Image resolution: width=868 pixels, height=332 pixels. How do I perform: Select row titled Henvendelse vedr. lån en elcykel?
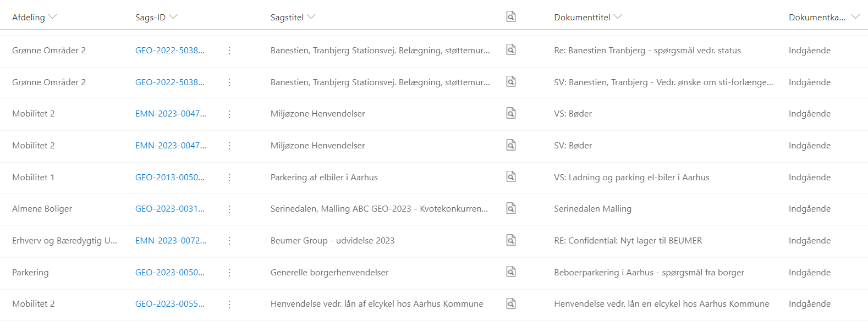(x=434, y=304)
